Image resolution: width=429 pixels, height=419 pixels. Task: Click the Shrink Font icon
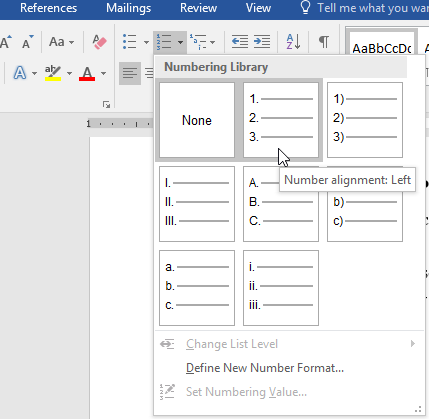point(27,42)
